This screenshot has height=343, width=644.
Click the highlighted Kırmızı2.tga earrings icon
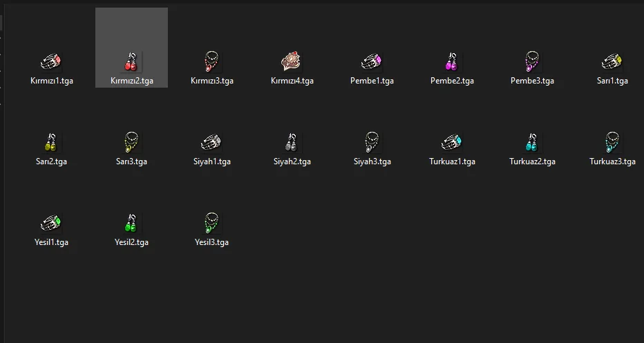click(x=131, y=62)
